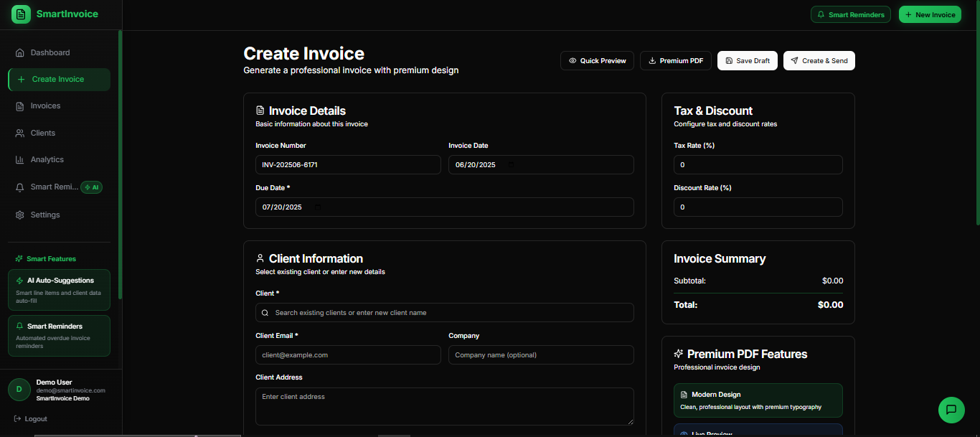980x437 pixels.
Task: Click the paper plane icon in Create & Send
Action: [794, 61]
